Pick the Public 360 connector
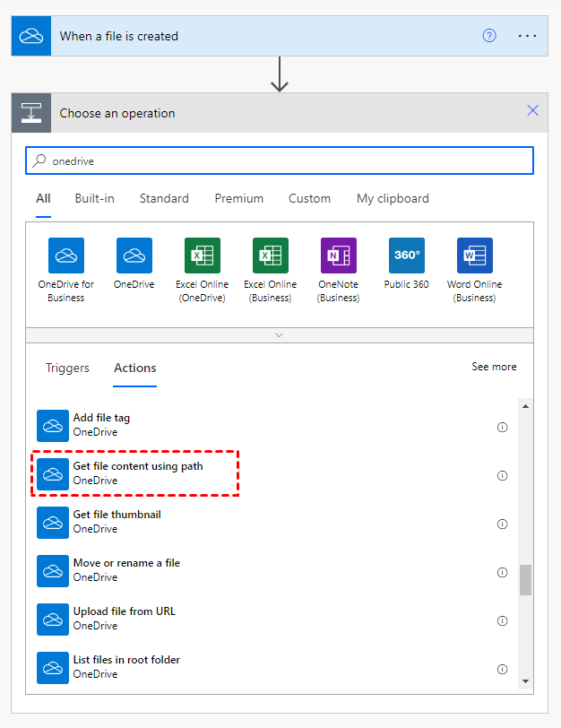The width and height of the screenshot is (561, 728). pyautogui.click(x=407, y=256)
